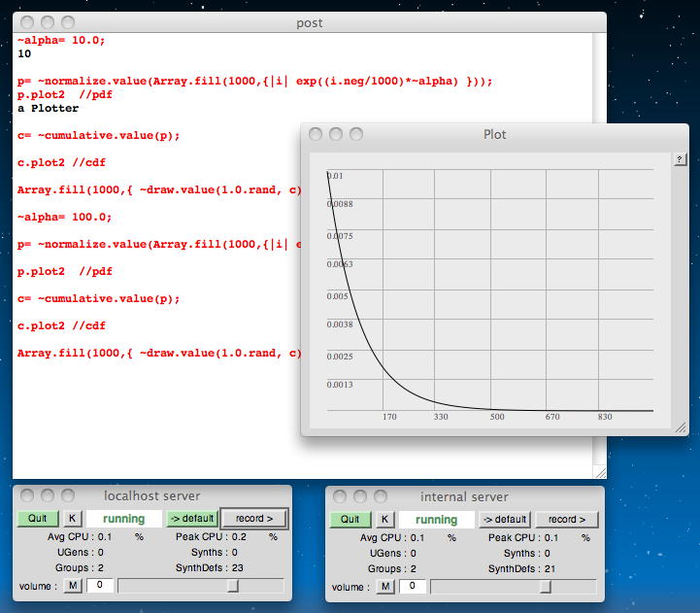The image size is (700, 613).
Task: Click the '~alpha= 10.0;' line in post window
Action: 62,41
